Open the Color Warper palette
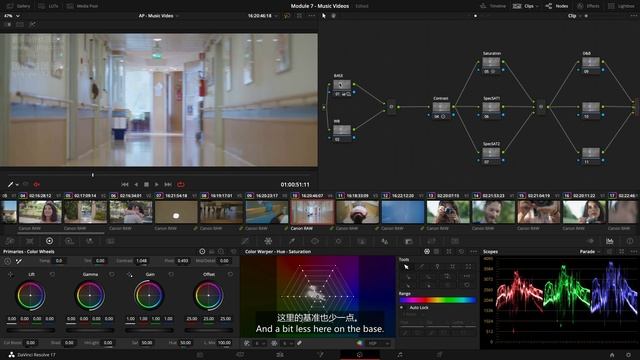640x360 pixels. [268, 241]
